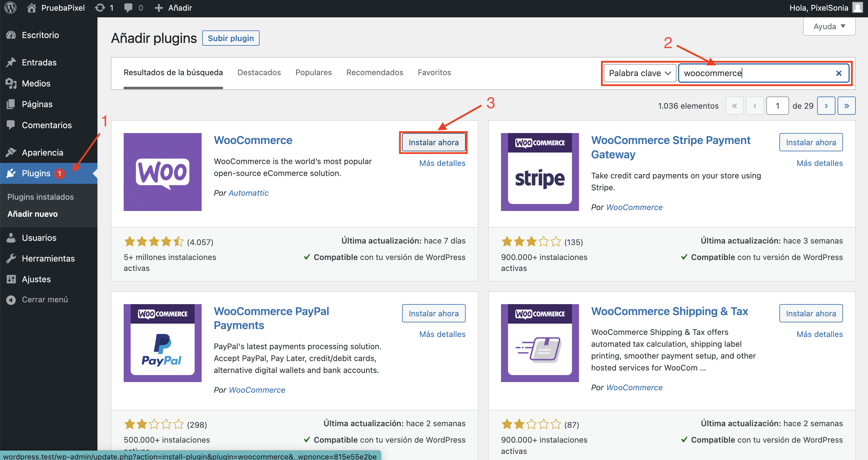
Task: Open the Usuarios person icon
Action: point(11,238)
